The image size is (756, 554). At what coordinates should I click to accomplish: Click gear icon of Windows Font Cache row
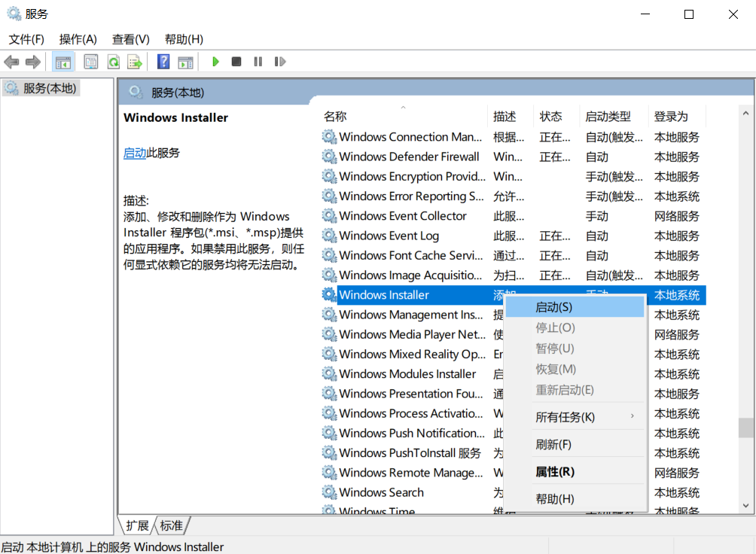click(329, 255)
